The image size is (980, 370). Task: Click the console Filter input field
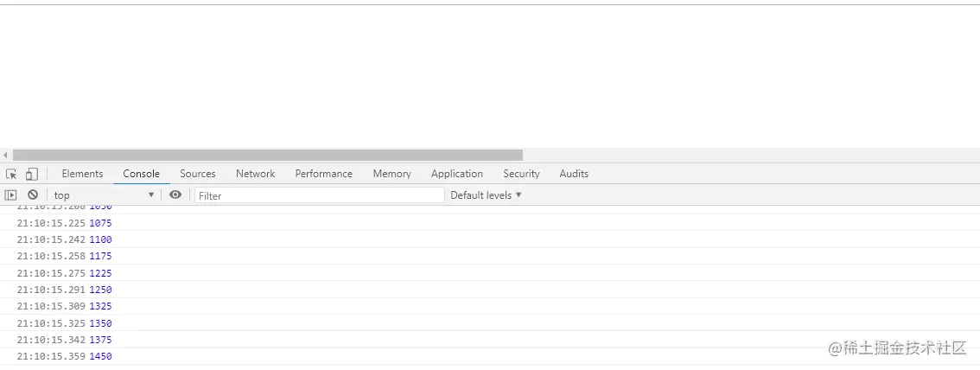(x=319, y=195)
